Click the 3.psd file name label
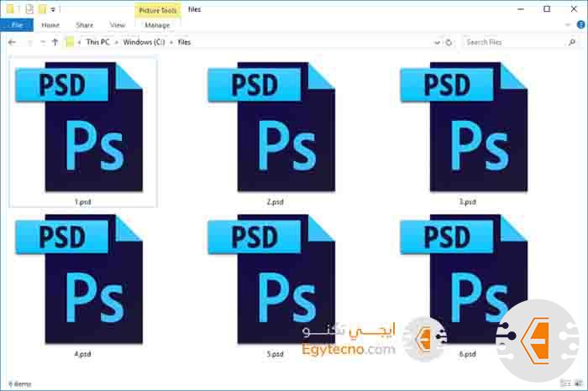This screenshot has height=391, width=588. coord(468,202)
